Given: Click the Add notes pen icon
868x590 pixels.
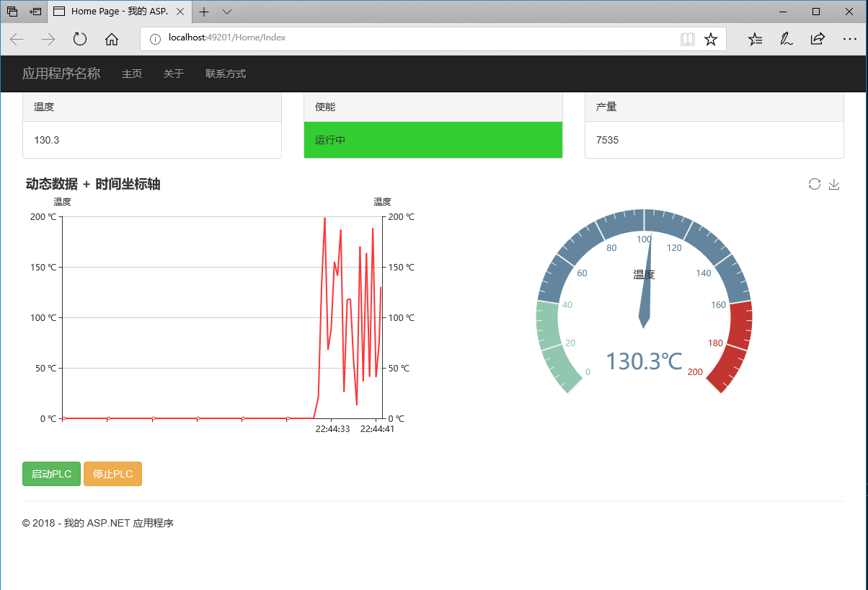Looking at the screenshot, I should 786,39.
